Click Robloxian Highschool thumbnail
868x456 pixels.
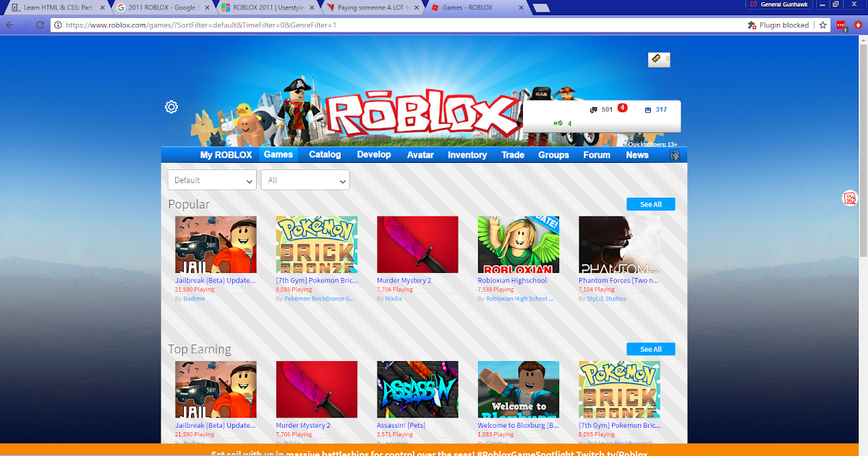[518, 245]
